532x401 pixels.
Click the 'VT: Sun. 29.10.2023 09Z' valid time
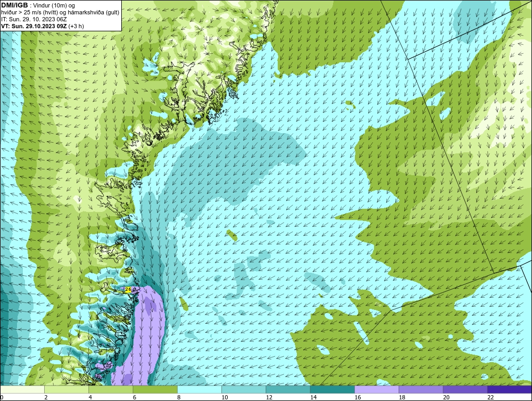point(34,26)
